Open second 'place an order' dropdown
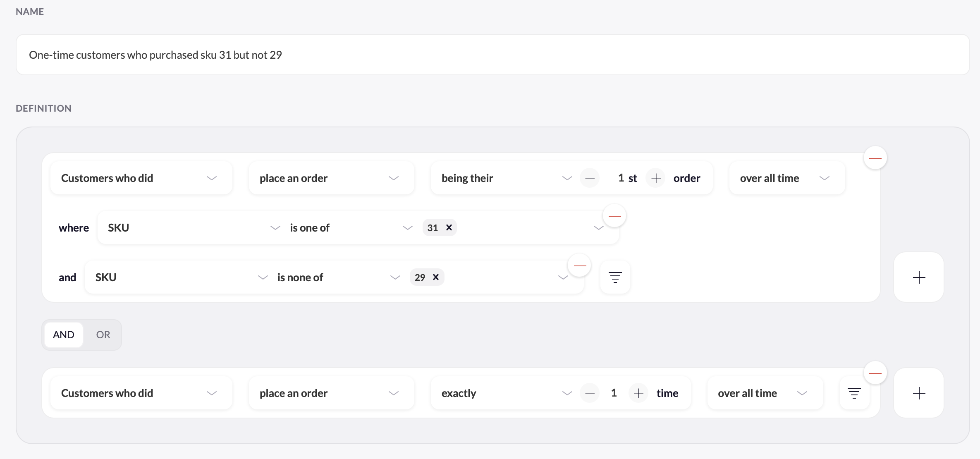Viewport: 980px width, 459px height. [332, 393]
